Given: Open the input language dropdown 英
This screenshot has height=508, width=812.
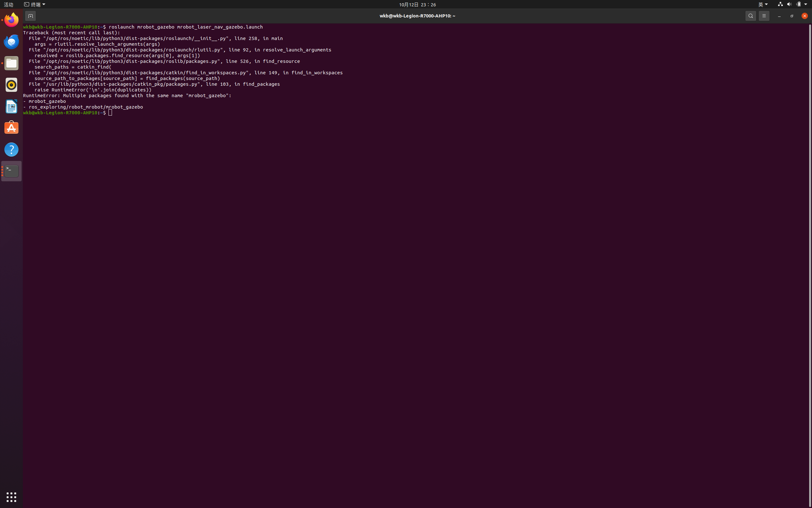Looking at the screenshot, I should 763,4.
